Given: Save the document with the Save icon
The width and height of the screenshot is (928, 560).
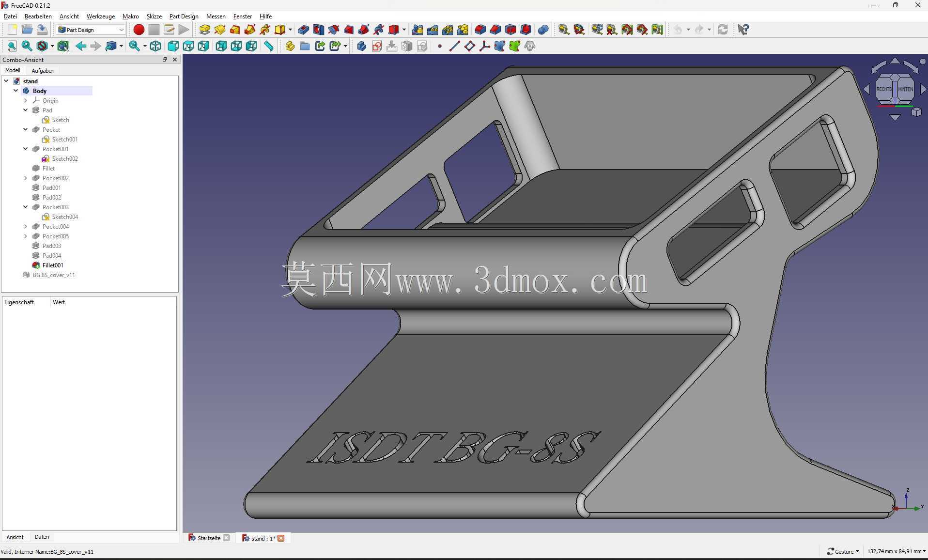Looking at the screenshot, I should point(42,30).
